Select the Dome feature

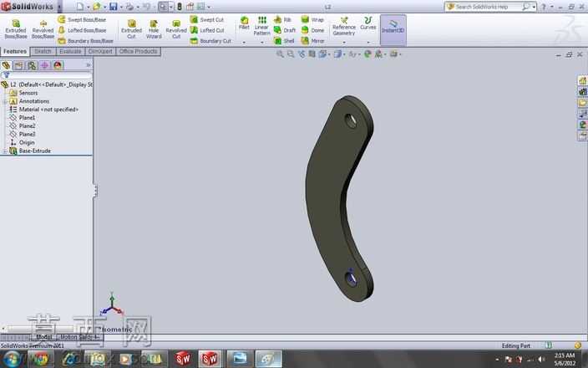point(313,30)
